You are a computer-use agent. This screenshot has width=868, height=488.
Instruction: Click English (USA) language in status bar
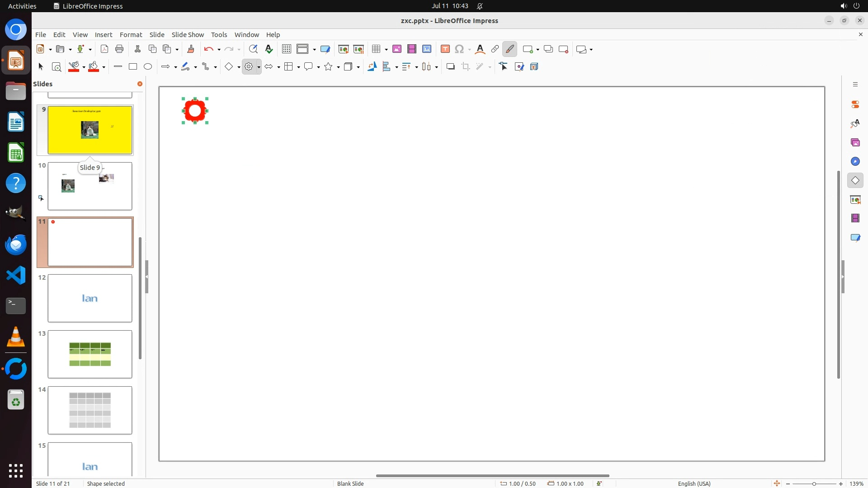tap(694, 483)
